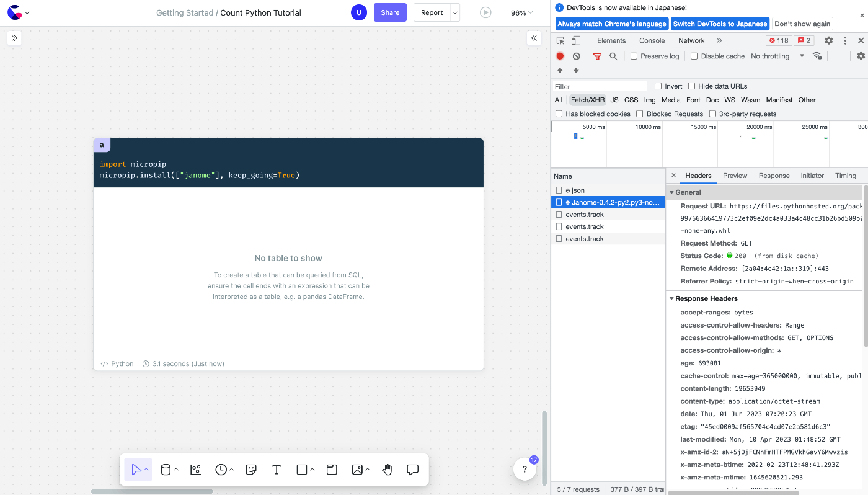Check Has blocked cookies checkbox
Viewport: 868px width, 495px height.
559,114
